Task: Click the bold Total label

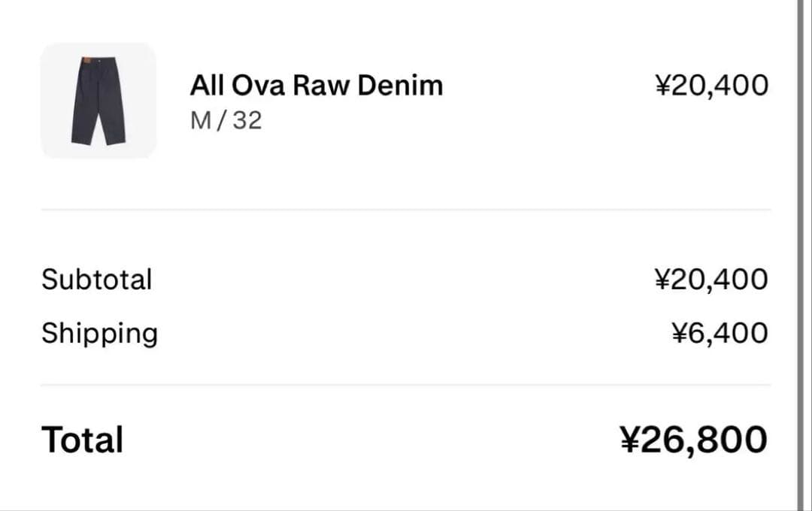Action: point(82,440)
